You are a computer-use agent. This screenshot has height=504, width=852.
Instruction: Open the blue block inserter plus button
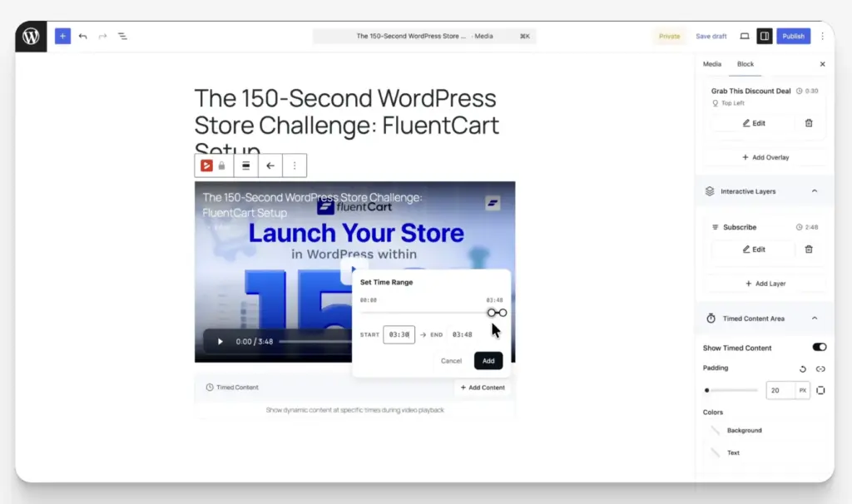coord(62,37)
